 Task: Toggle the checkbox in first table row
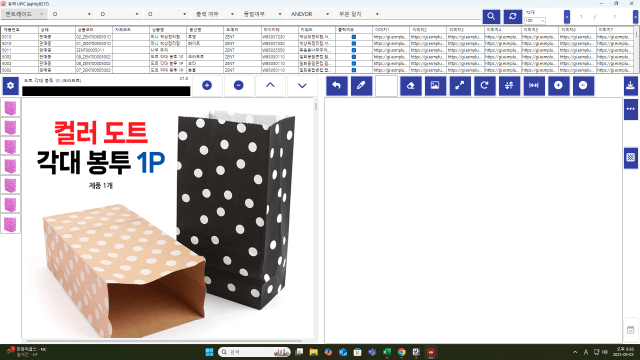[x=354, y=37]
